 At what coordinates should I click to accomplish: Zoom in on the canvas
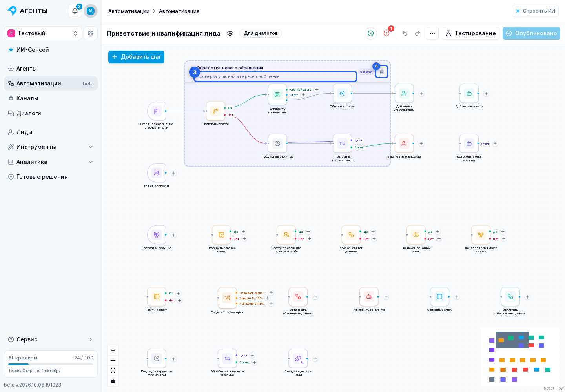click(x=113, y=350)
